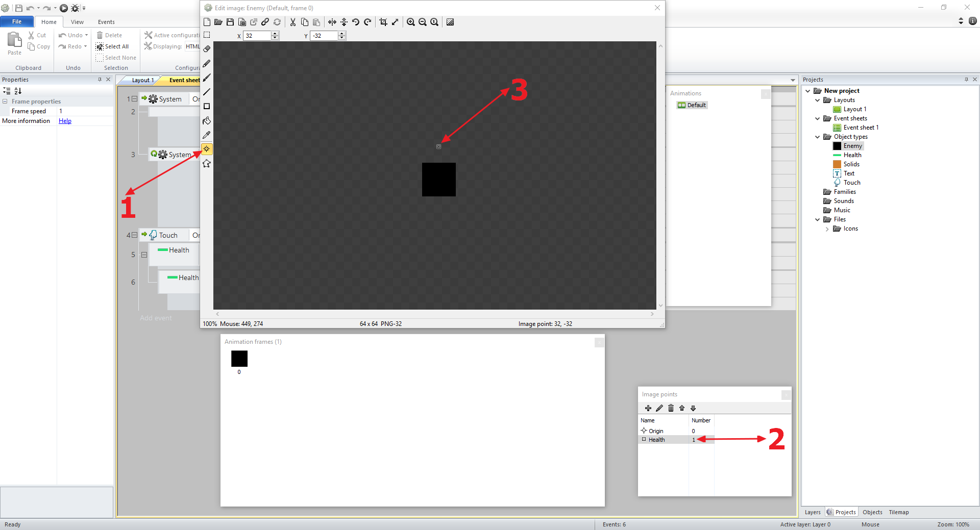
Task: Collapse the New project tree node
Action: (x=808, y=91)
